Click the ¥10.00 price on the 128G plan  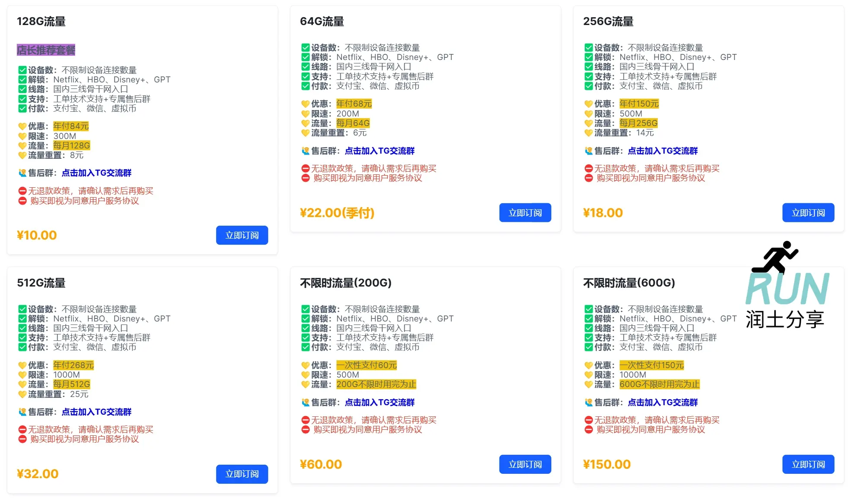tap(36, 235)
